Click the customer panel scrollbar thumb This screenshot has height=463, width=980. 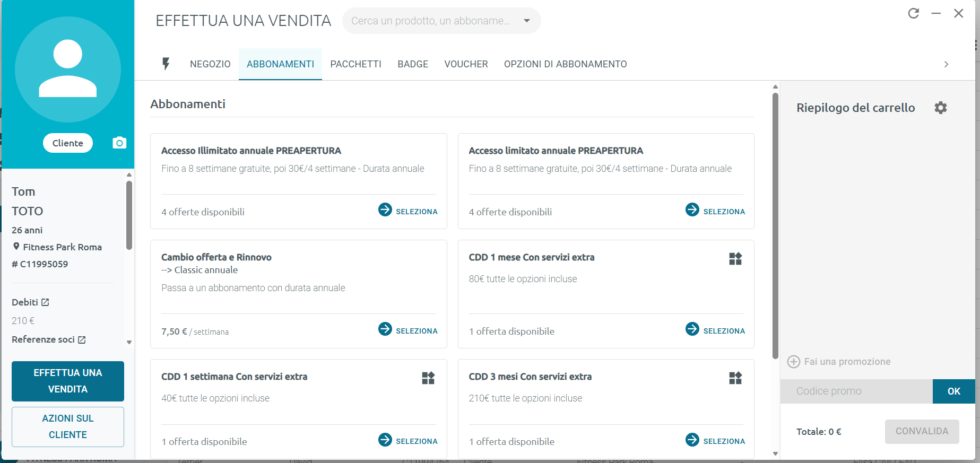[129, 215]
